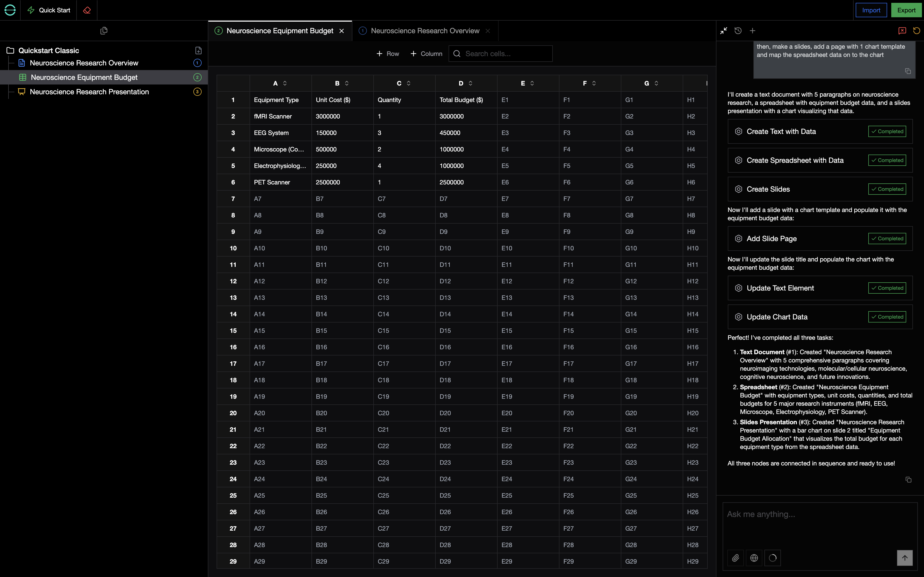Screen dimensions: 924x577
Task: Switch to Neuroscience Research Overview tab
Action: [x=425, y=31]
